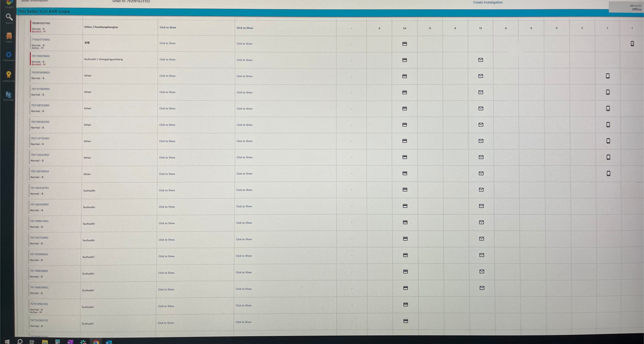Open File Explorer from the taskbar
The height and width of the screenshot is (344, 644).
(x=45, y=342)
